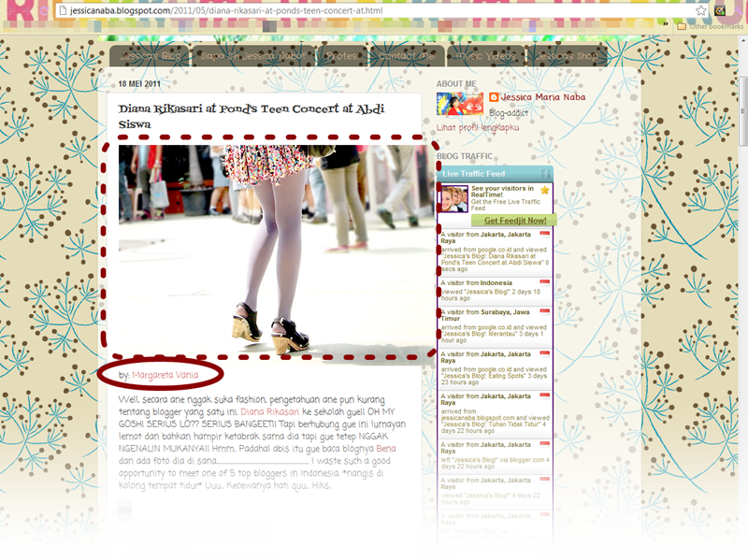Viewport: 748px width, 560px height.
Task: Follow the Diana Rikasari link in the post
Action: [x=269, y=411]
